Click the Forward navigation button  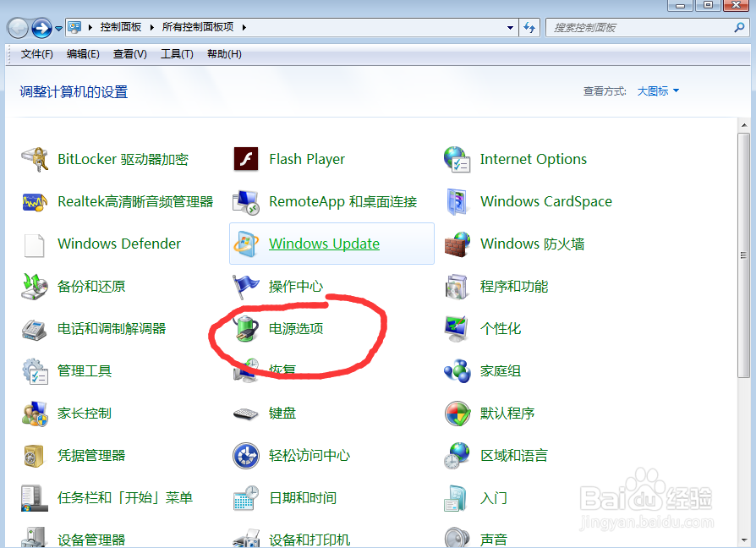tap(42, 29)
